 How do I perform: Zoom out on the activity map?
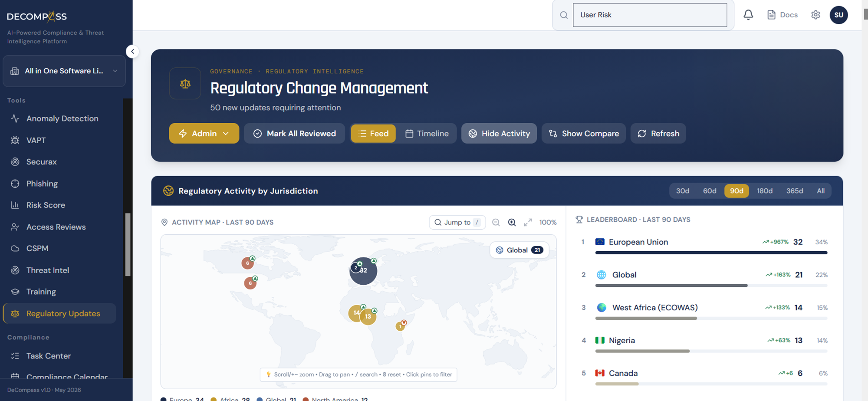(496, 222)
